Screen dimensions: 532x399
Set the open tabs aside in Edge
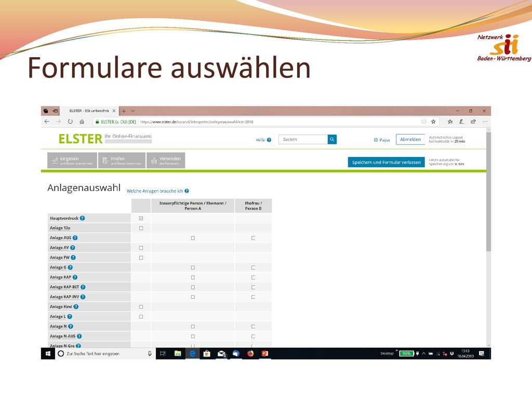click(55, 111)
